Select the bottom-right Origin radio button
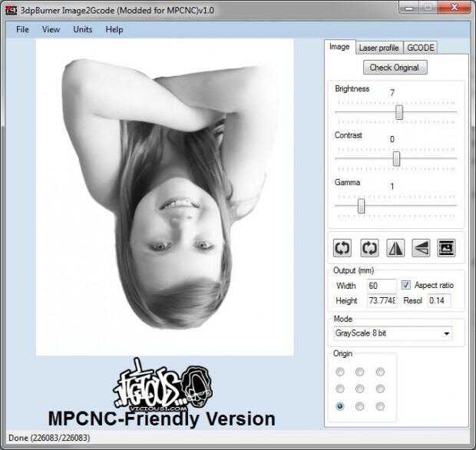This screenshot has width=476, height=450. click(380, 406)
